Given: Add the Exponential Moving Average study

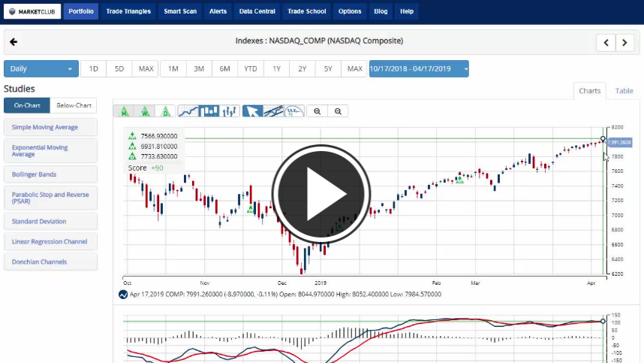Looking at the screenshot, I should (50, 151).
